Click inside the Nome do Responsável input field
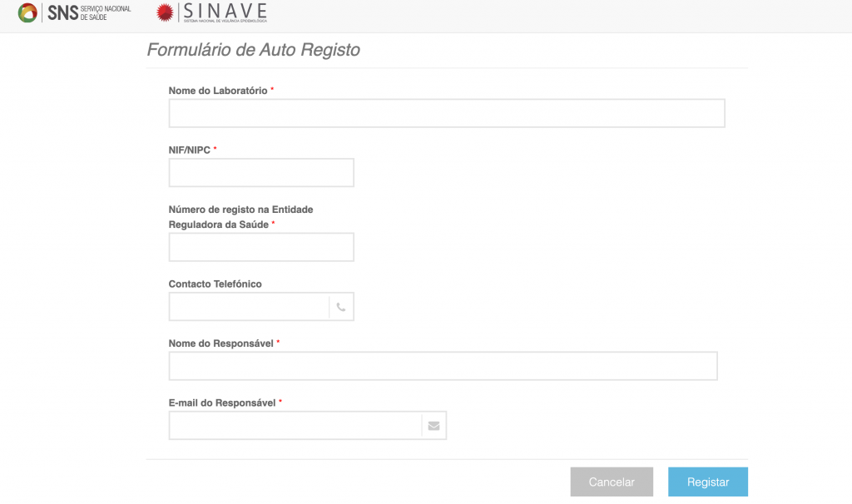The image size is (852, 504). click(443, 366)
